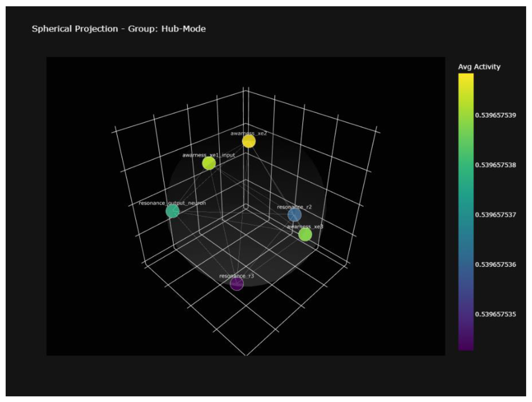Click colorbar tick value 0.539657538

495,165
